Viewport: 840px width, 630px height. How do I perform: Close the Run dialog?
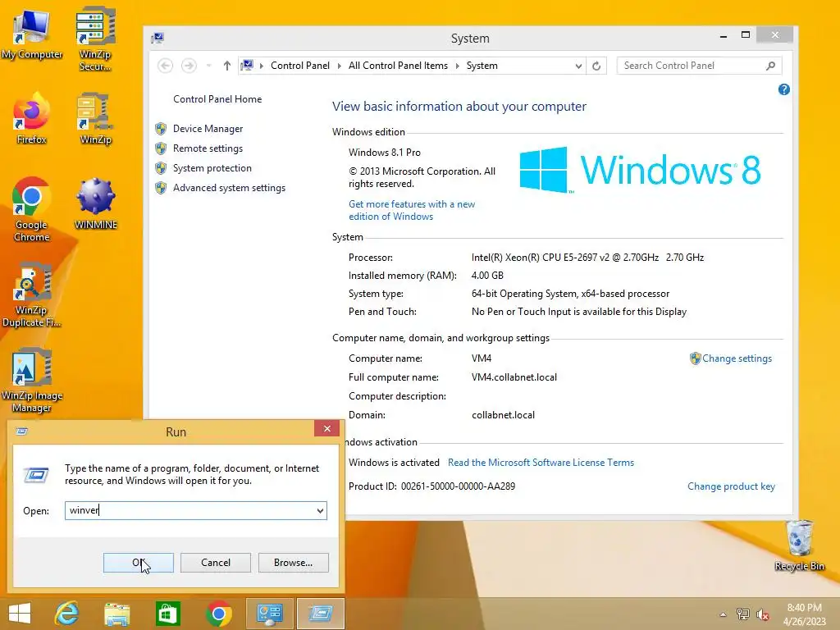pos(326,428)
